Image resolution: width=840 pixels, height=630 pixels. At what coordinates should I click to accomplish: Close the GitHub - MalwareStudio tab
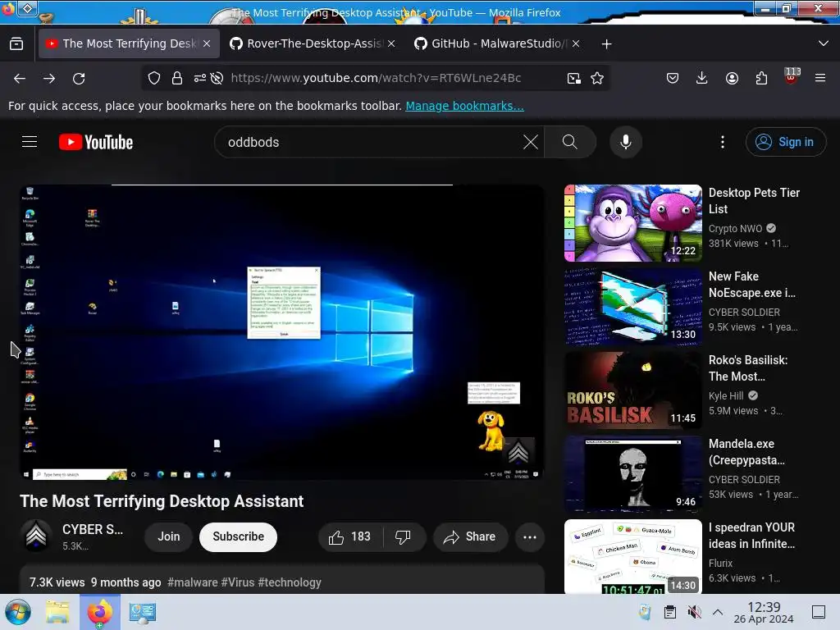pyautogui.click(x=575, y=44)
